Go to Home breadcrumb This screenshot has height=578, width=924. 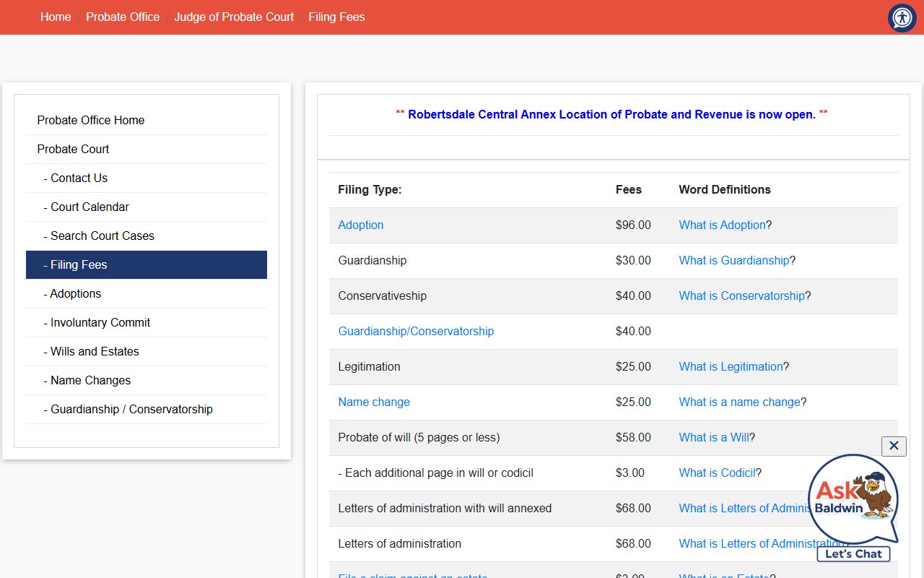[x=56, y=17]
